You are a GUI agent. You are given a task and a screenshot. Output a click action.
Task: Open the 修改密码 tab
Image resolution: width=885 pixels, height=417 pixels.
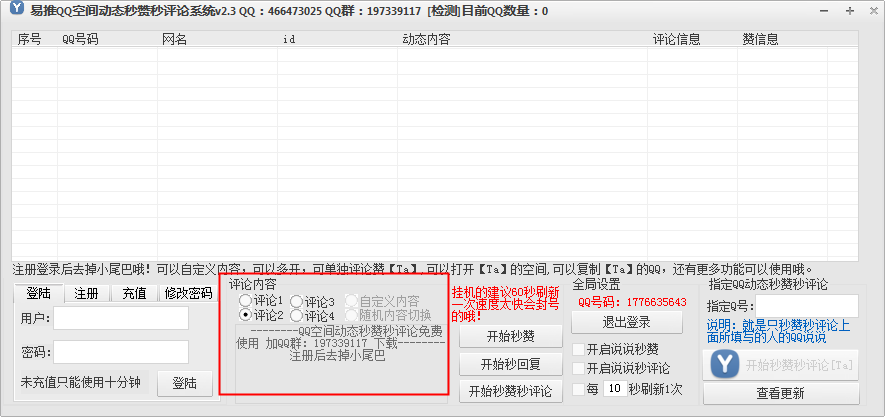(189, 293)
